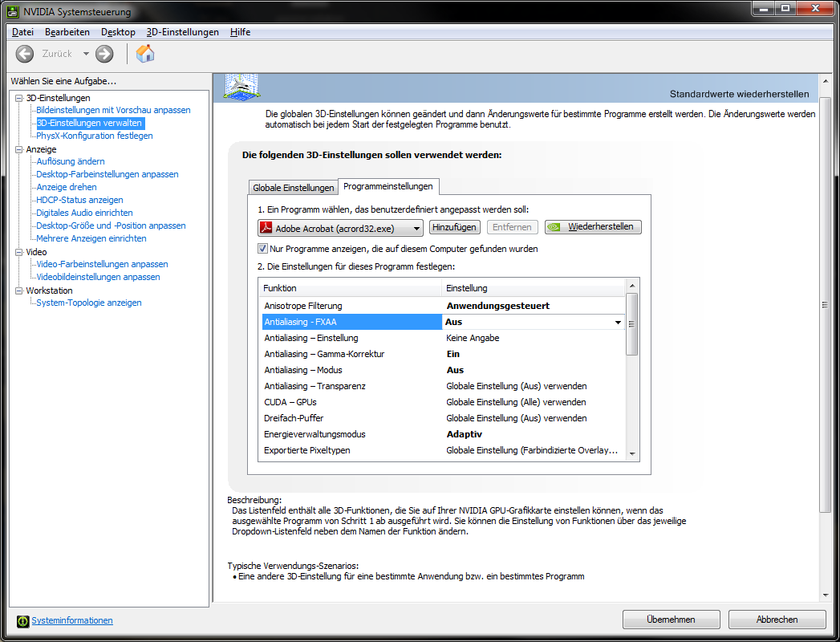
Task: Click main panel scrollbar down arrow
Action: [x=826, y=595]
